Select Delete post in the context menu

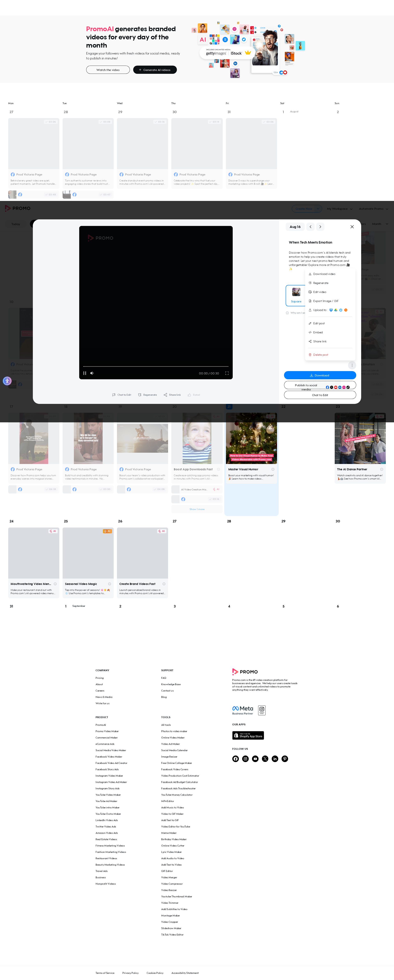tap(330, 354)
